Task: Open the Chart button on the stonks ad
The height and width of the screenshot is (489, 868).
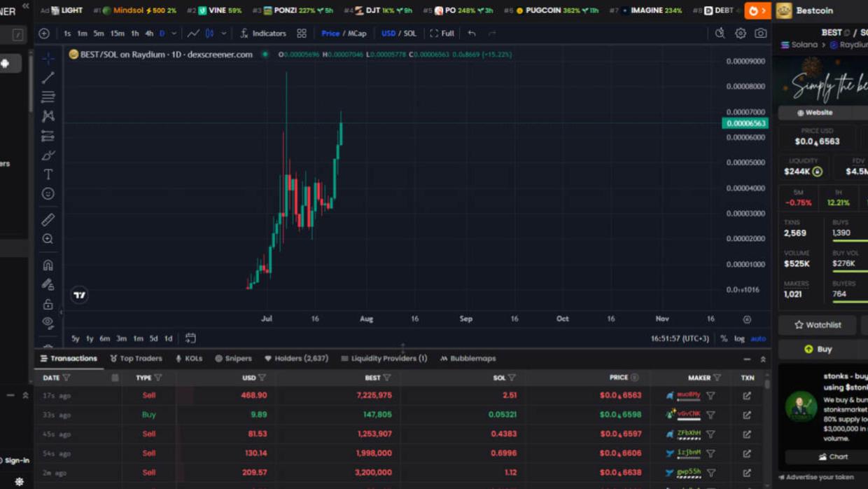Action: pyautogui.click(x=833, y=457)
